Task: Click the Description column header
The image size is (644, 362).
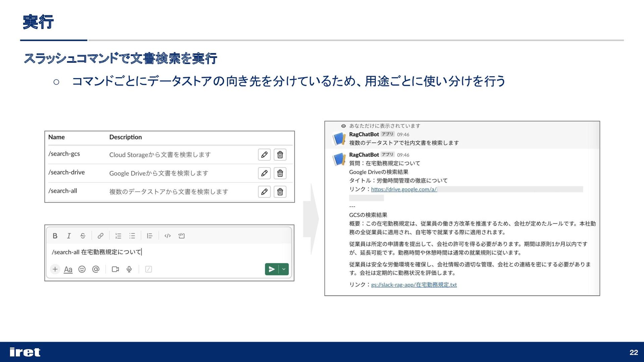Action: coord(125,137)
